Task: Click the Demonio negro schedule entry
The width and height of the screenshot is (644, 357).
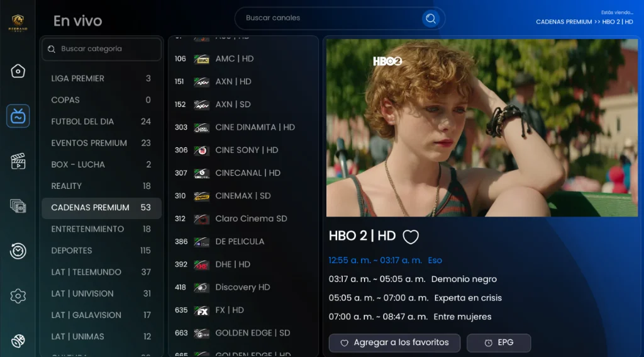Action: pyautogui.click(x=413, y=280)
